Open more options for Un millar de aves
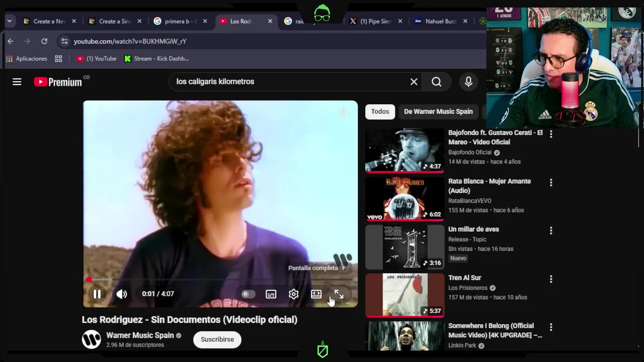Viewport: 644px width, 362px height. [551, 231]
